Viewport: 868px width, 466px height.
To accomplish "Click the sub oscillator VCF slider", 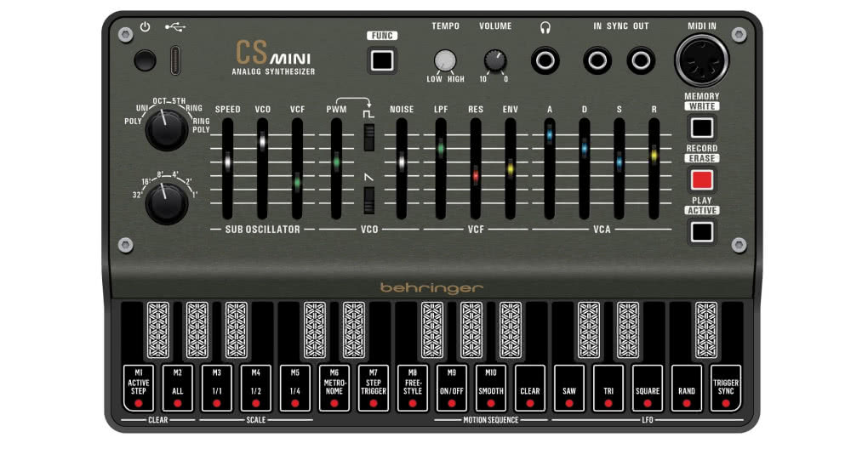I will pyautogui.click(x=297, y=169).
